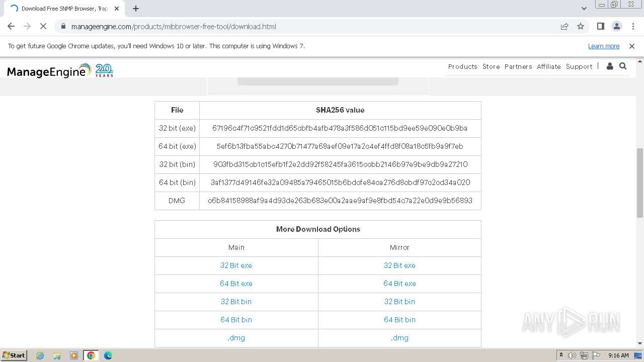Stop loading the page
Screen dimensions: 644x362
pos(43,26)
